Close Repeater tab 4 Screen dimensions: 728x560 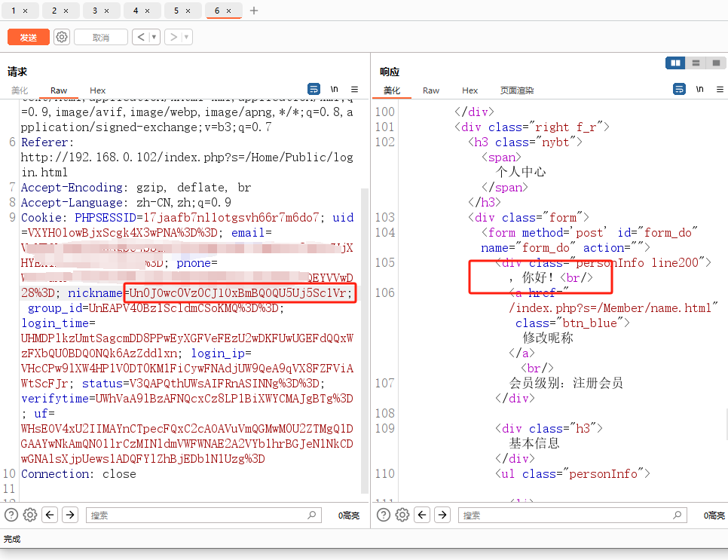[147, 11]
